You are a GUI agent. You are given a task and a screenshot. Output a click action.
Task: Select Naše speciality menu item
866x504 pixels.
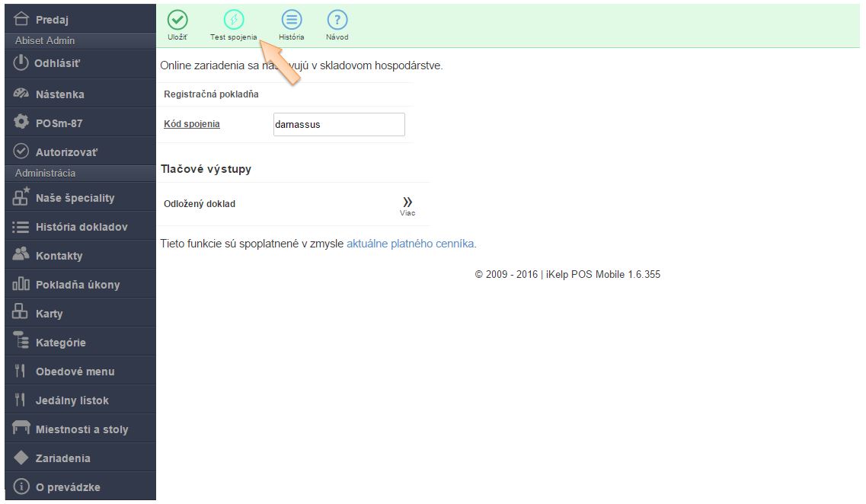pyautogui.click(x=75, y=198)
